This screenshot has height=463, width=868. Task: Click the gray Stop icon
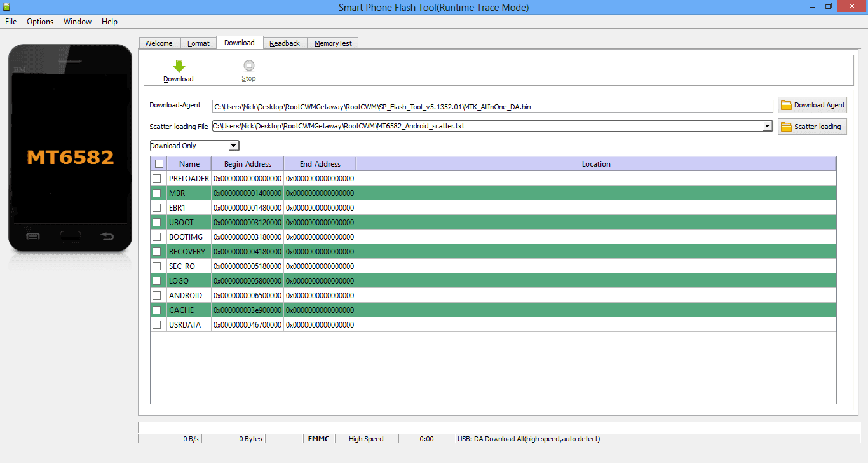click(249, 66)
